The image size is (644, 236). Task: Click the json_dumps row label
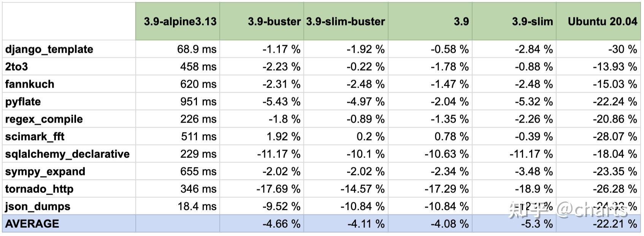coord(38,206)
